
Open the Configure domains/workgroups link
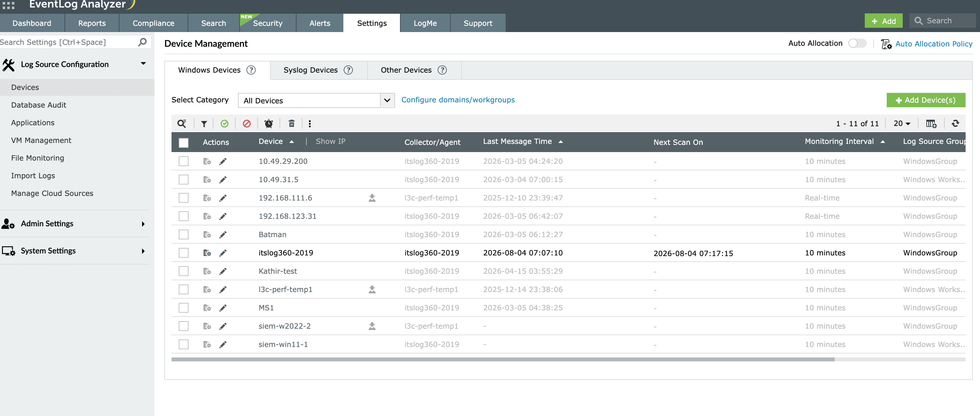[458, 100]
